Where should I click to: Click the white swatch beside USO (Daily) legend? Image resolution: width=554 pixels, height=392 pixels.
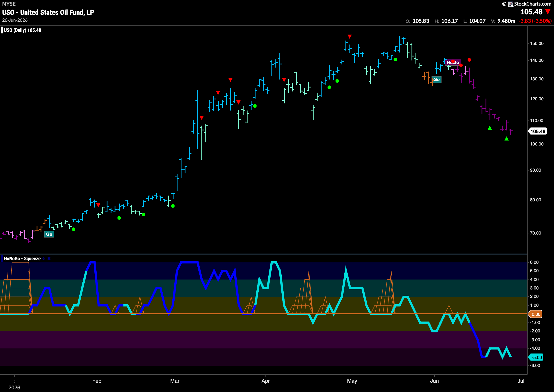pos(2,30)
